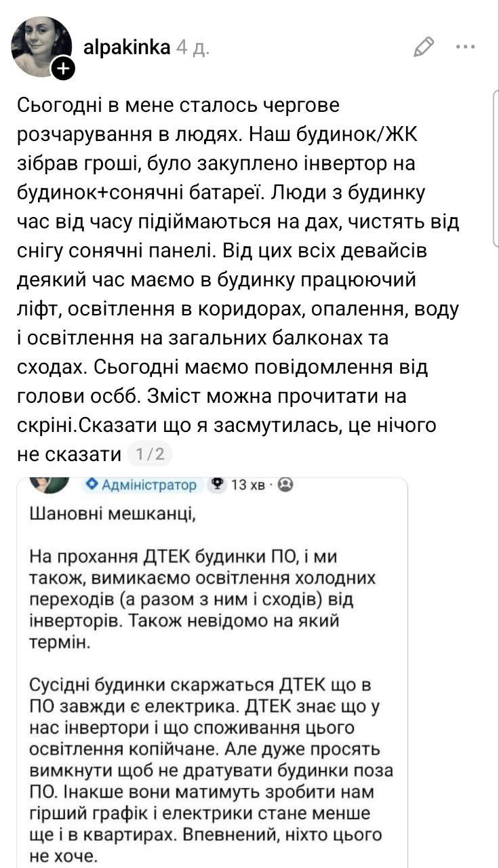
Task: Click the 1/2 thread counter badge
Action: 150,454
